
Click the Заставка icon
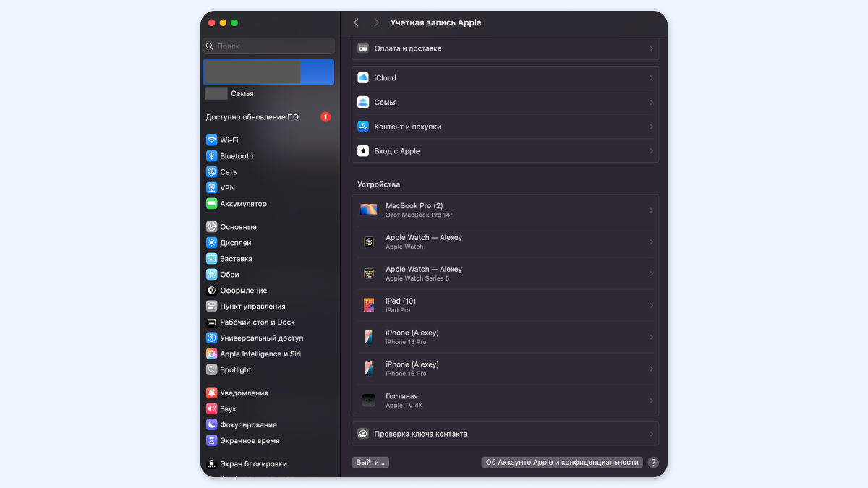[211, 259]
